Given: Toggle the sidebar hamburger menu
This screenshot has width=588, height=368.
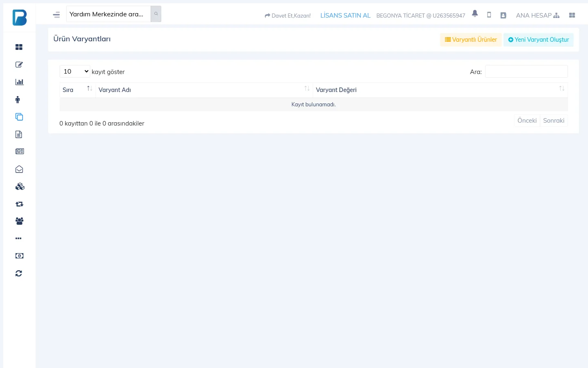Looking at the screenshot, I should (56, 15).
